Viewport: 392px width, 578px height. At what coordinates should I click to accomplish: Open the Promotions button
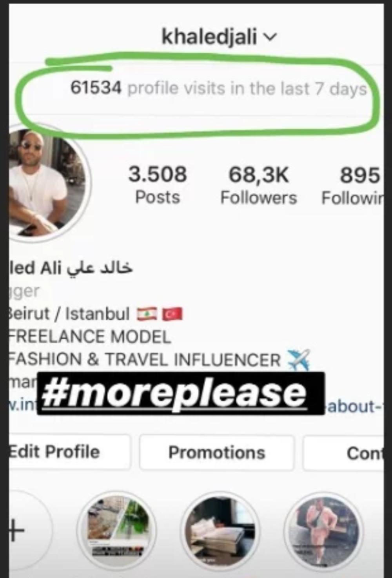(x=217, y=452)
